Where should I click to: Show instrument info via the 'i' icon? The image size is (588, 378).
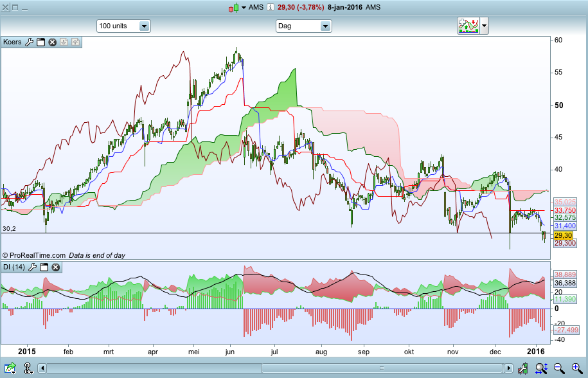271,7
